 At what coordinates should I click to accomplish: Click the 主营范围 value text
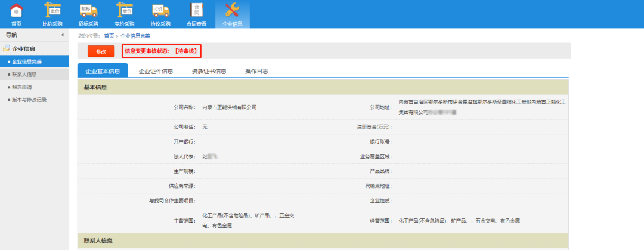[x=249, y=221]
